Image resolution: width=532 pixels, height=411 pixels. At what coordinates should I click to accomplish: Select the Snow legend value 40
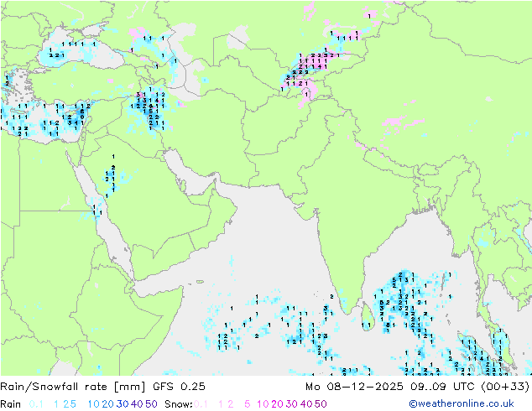[x=306, y=404]
